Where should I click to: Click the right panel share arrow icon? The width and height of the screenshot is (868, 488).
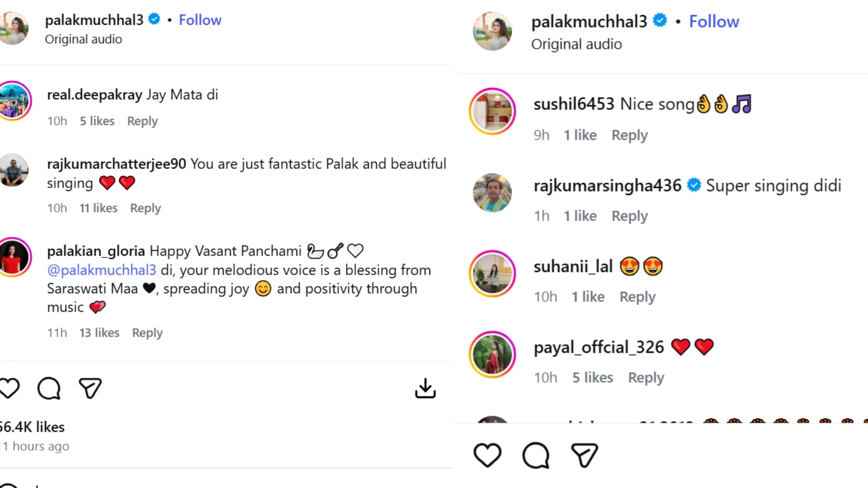[584, 455]
